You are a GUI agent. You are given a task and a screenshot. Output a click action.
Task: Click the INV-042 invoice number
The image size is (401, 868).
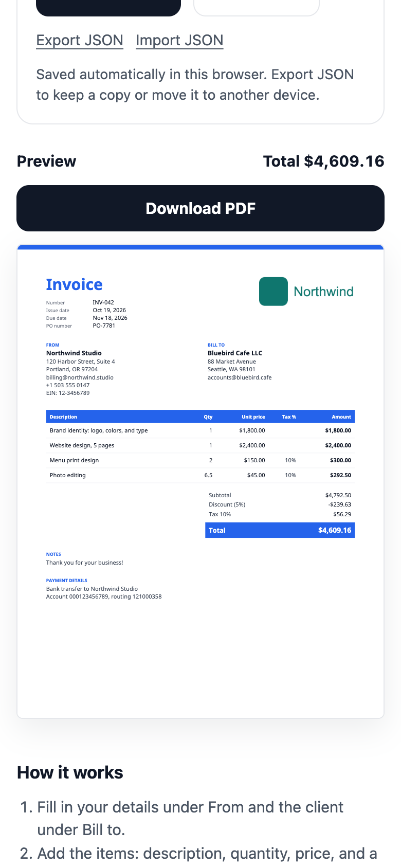coord(103,302)
